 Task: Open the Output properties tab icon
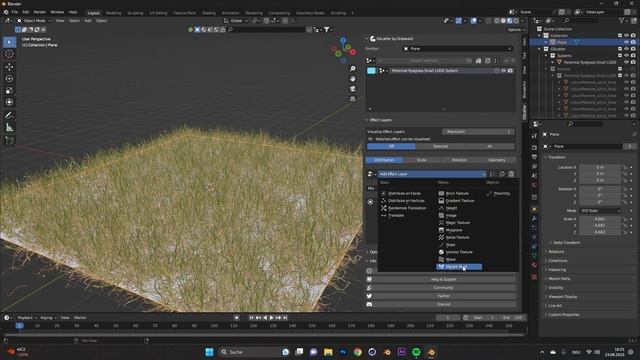(534, 157)
